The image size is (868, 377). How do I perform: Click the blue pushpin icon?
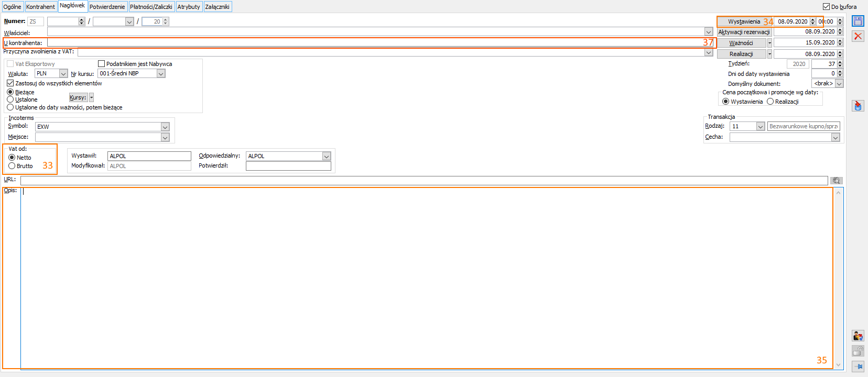[x=858, y=367]
